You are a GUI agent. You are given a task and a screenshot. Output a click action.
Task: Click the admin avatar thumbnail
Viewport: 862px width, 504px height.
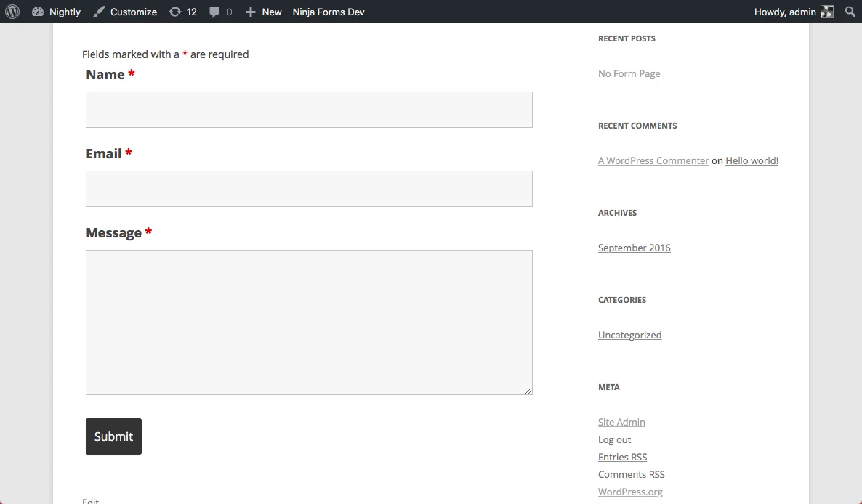click(826, 11)
